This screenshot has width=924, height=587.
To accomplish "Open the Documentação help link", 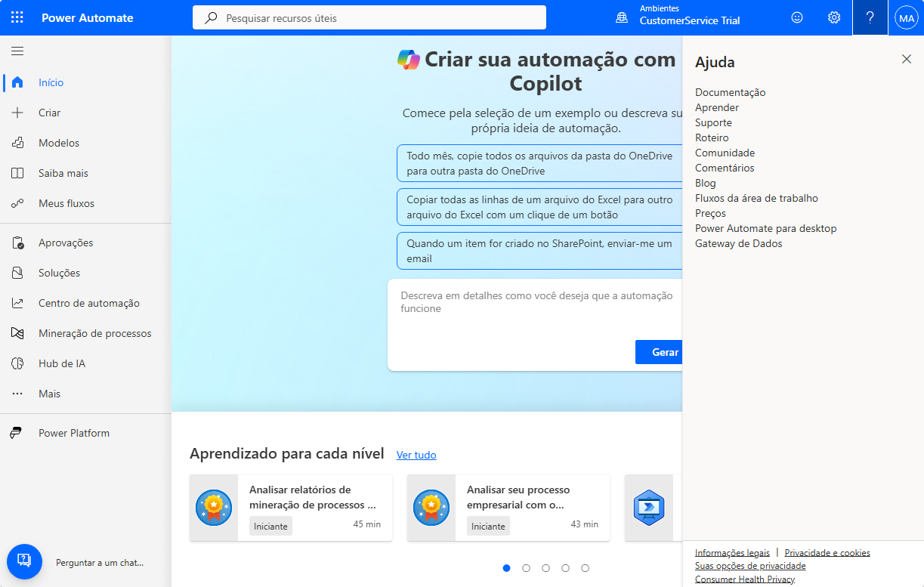I will [x=731, y=92].
